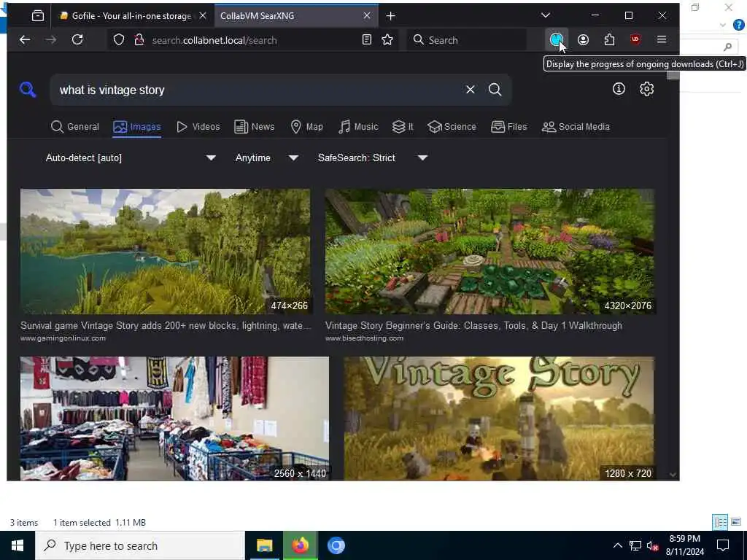Open the lakeside 474×266 image result
747x560 pixels.
pyautogui.click(x=166, y=252)
